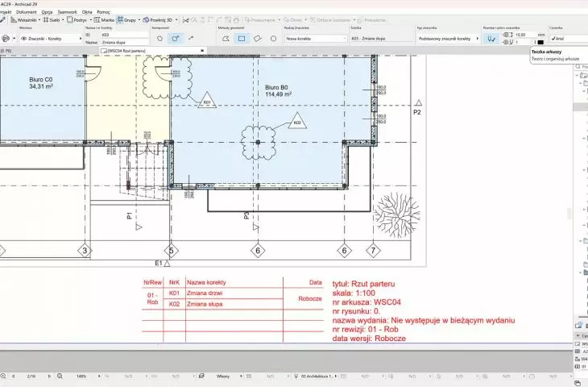Viewport: 588px width, 387px height.
Task: Expand the Grupy dropdown arrow
Action: [x=139, y=20]
